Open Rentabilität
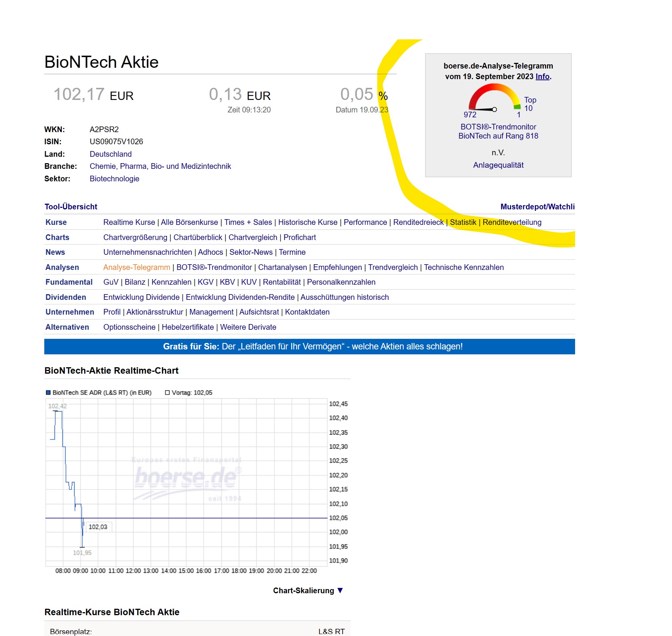The width and height of the screenshot is (672, 636). (x=282, y=282)
